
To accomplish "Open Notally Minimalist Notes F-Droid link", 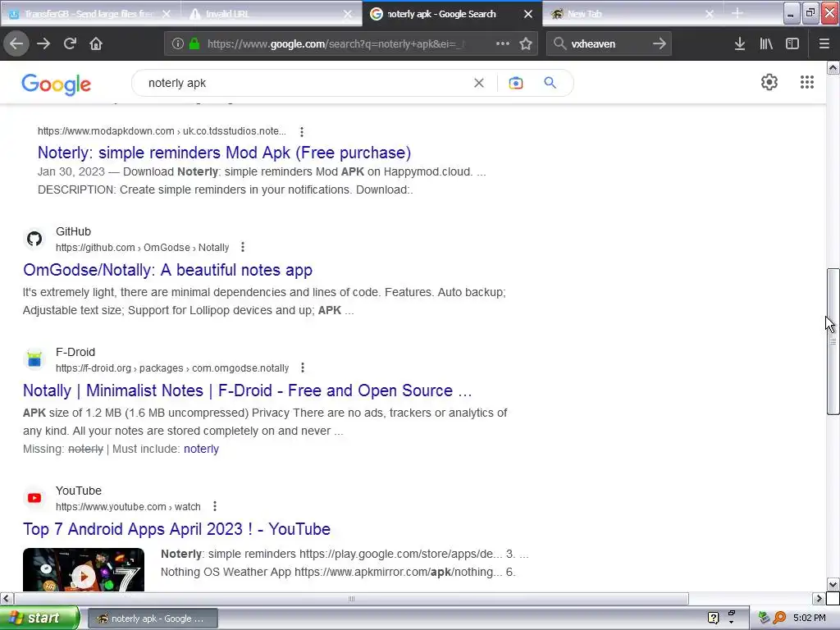I will click(248, 390).
